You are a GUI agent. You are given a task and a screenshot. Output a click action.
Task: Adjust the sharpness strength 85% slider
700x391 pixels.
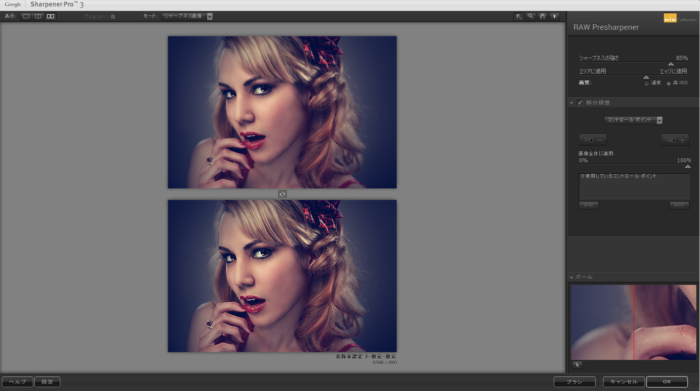point(671,64)
